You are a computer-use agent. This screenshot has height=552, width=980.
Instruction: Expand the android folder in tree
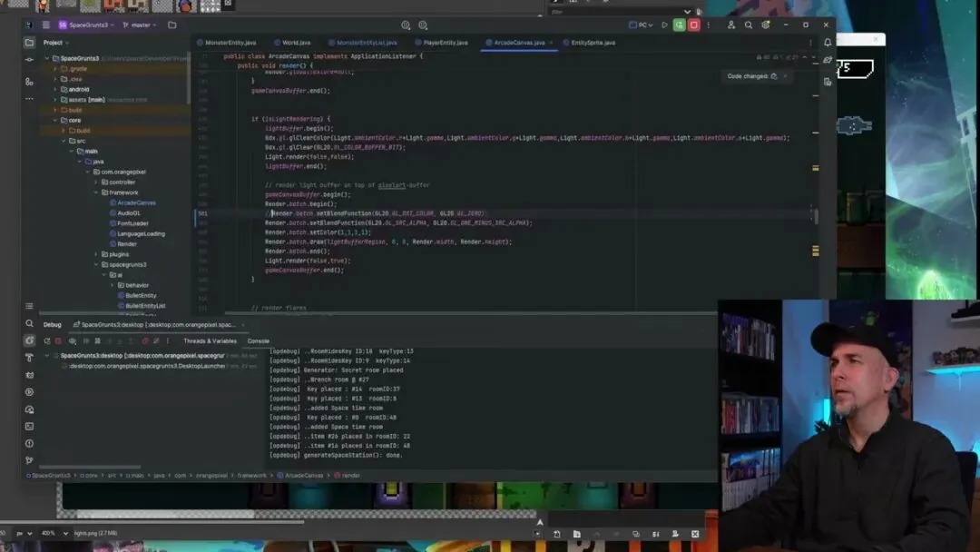pos(55,89)
